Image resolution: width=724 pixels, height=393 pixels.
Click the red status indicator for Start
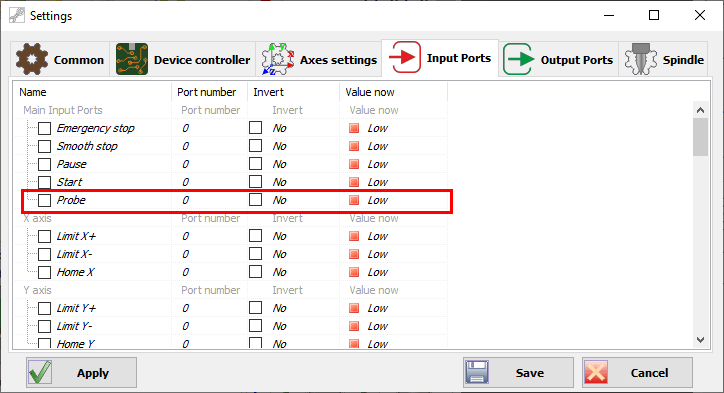[x=354, y=182]
